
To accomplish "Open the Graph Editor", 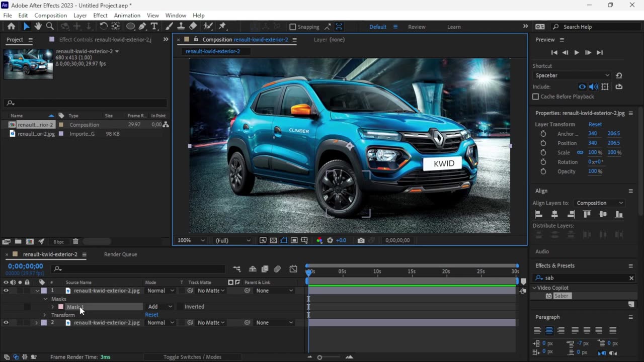I will [x=293, y=269].
